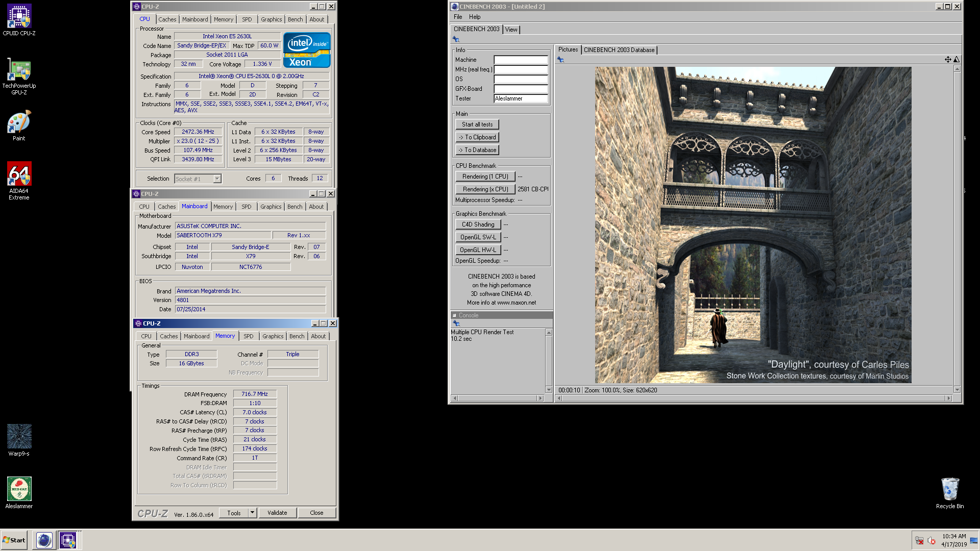Open the Help menu in CINEBENCH
This screenshot has height=551, width=980.
[x=475, y=17]
